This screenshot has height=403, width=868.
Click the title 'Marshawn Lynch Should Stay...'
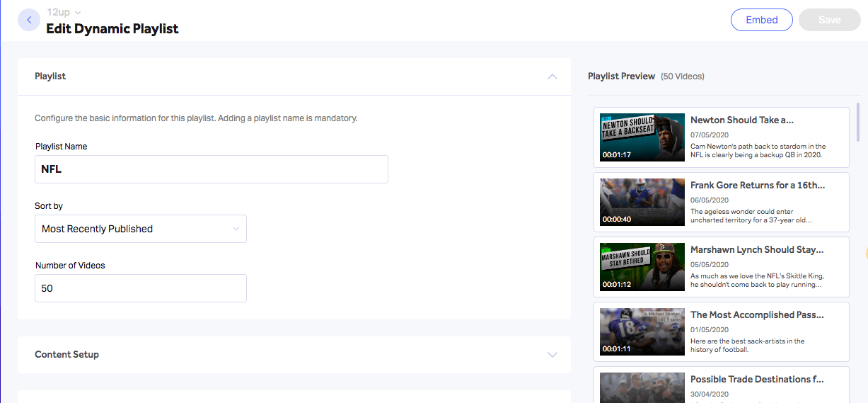click(757, 249)
